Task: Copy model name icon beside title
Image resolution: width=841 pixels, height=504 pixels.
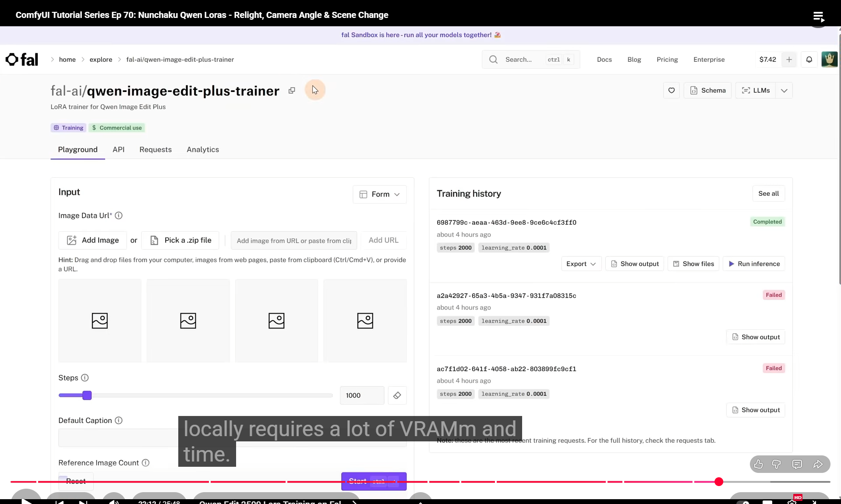Action: [x=292, y=91]
